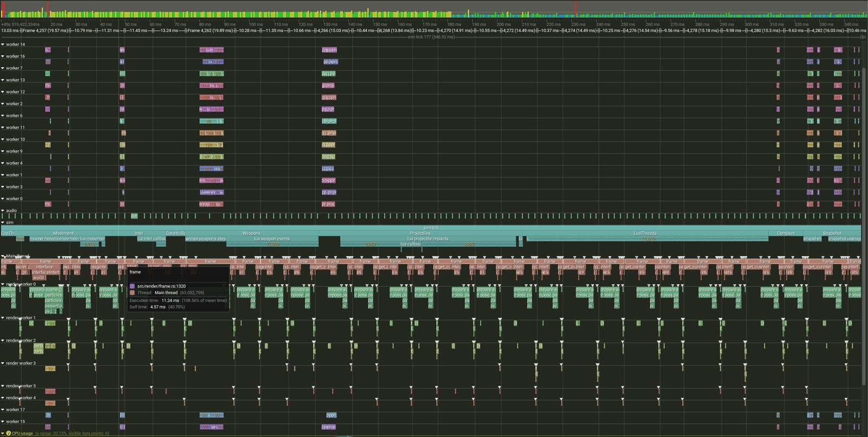Collapse the sim thread row
This screenshot has width=868, height=437.
(x=3, y=222)
